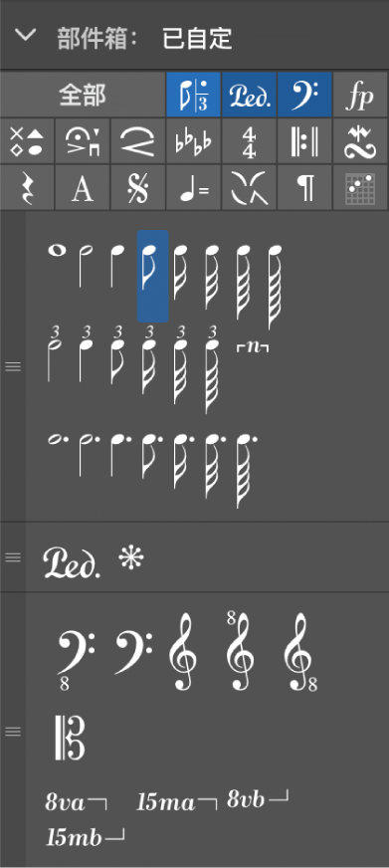Select the 全部 category button

pyautogui.click(x=83, y=95)
